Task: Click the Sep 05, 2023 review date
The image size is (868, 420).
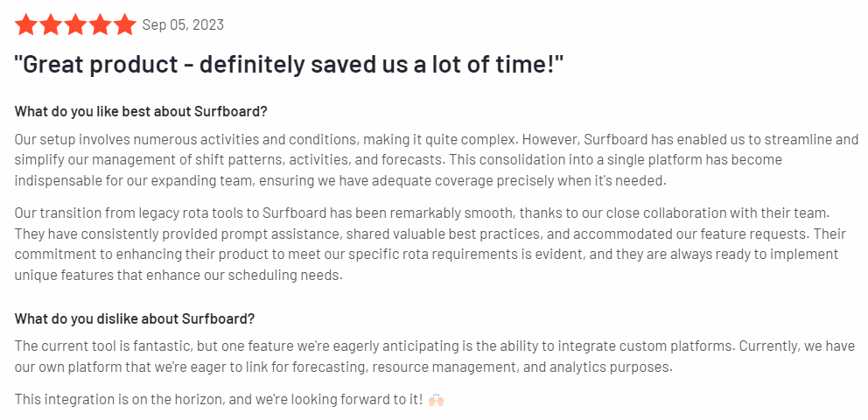Action: [x=183, y=24]
